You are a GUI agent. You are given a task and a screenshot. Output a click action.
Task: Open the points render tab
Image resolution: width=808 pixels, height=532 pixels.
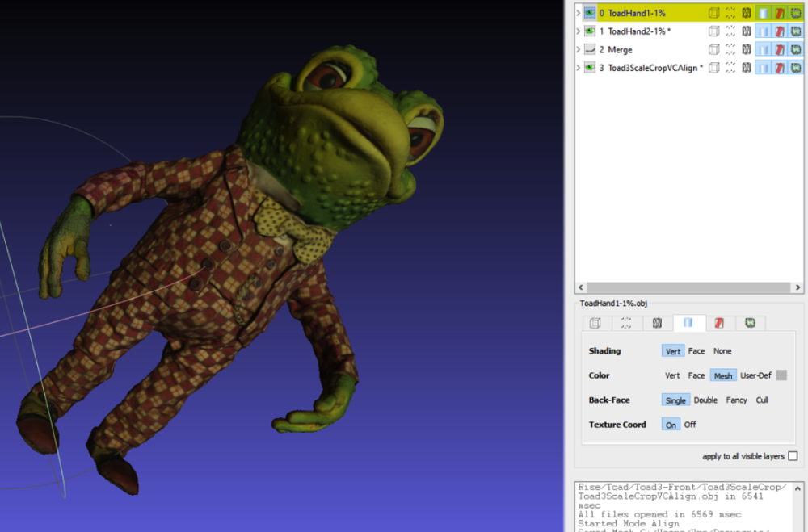626,323
